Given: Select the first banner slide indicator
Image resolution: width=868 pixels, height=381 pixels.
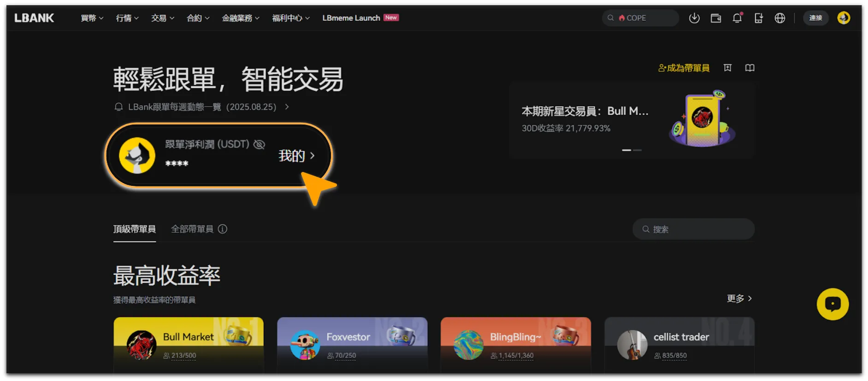Looking at the screenshot, I should (626, 150).
